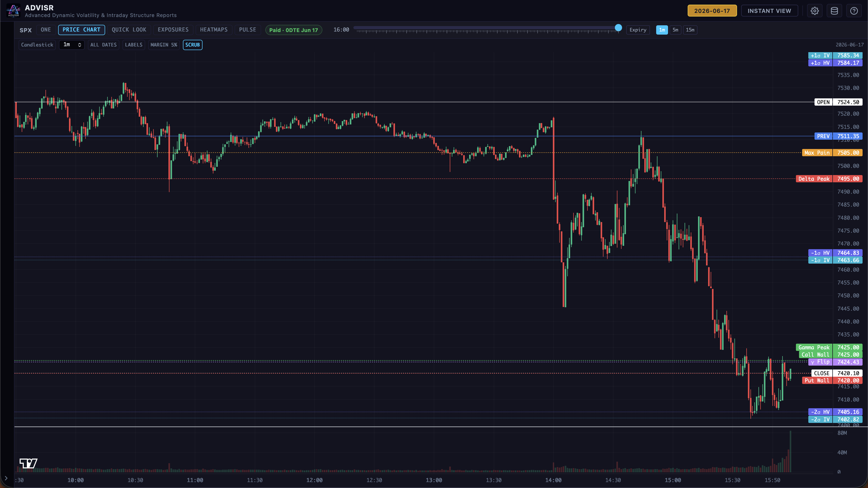868x488 pixels.
Task: Click the Gamma Peak 7425.00 label
Action: click(x=829, y=348)
